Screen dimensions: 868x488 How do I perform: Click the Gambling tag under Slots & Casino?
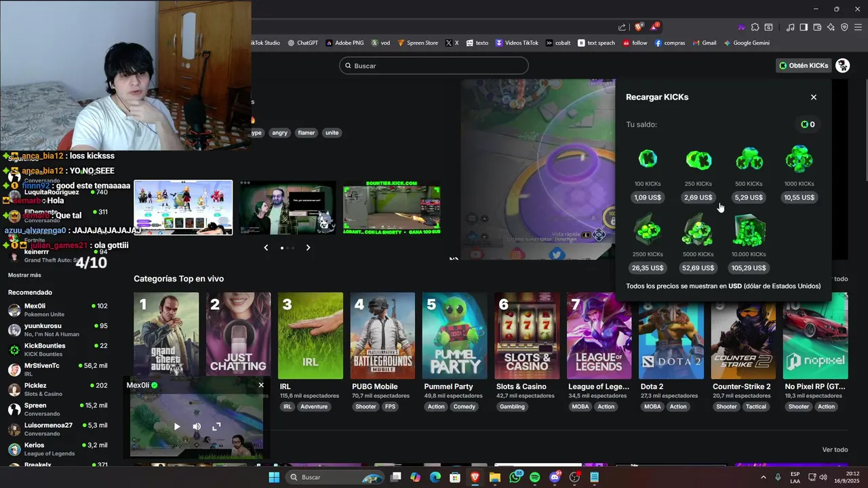coord(512,407)
